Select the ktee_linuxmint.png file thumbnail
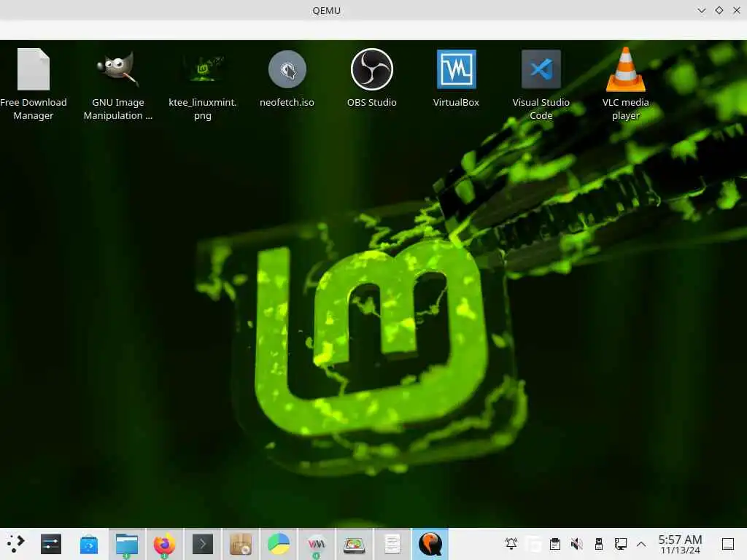This screenshot has width=747, height=560. click(x=203, y=84)
